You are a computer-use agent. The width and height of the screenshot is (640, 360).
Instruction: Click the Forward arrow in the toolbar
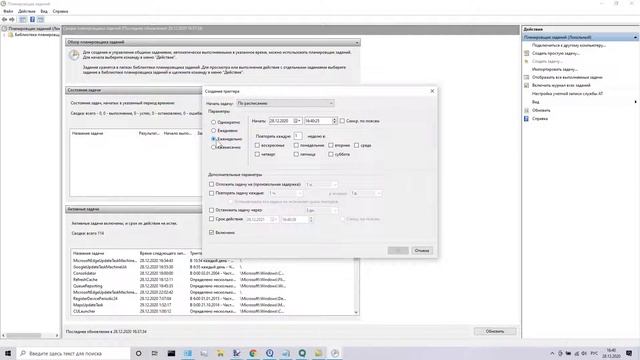click(12, 19)
